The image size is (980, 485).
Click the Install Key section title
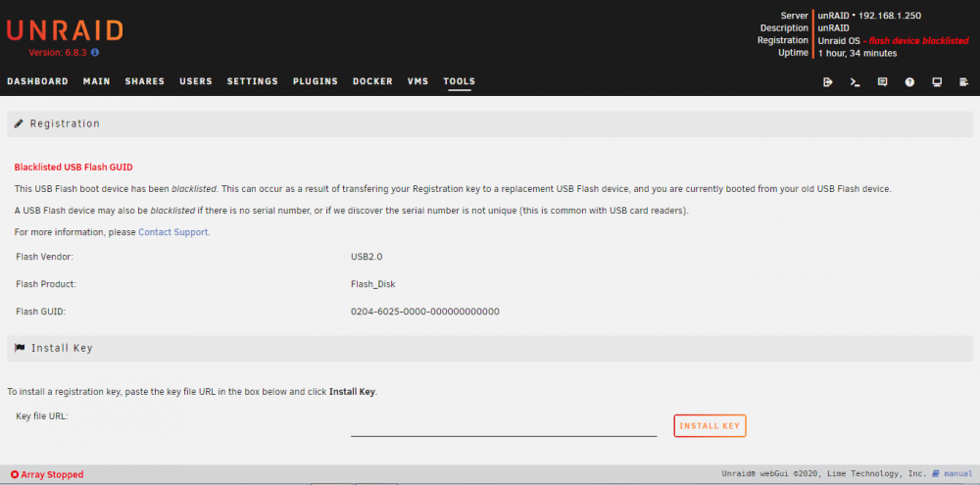(62, 348)
